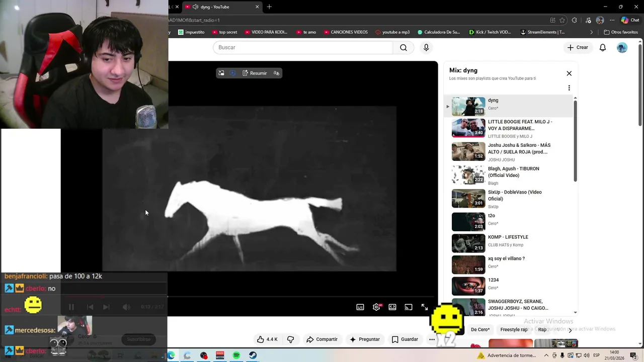
Task: Show next filter chips with arrow
Action: pos(570,330)
